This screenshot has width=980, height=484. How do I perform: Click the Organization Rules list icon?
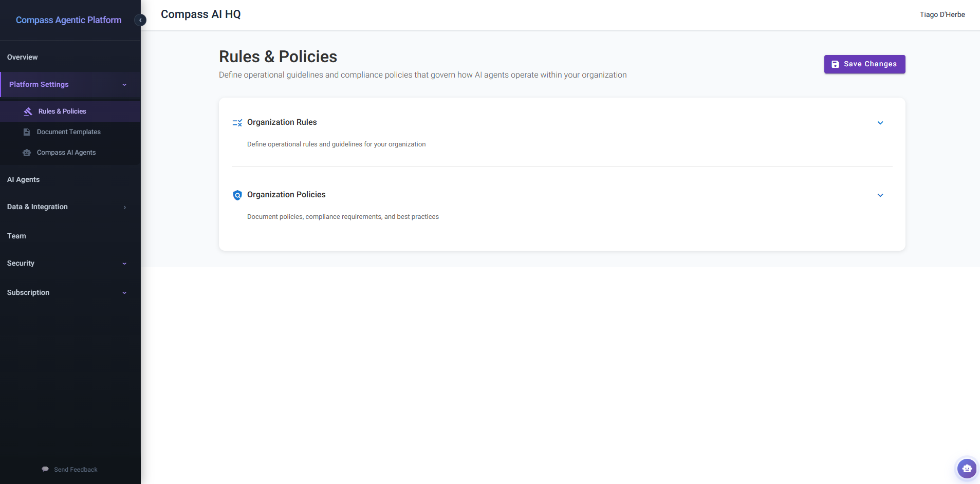(237, 122)
